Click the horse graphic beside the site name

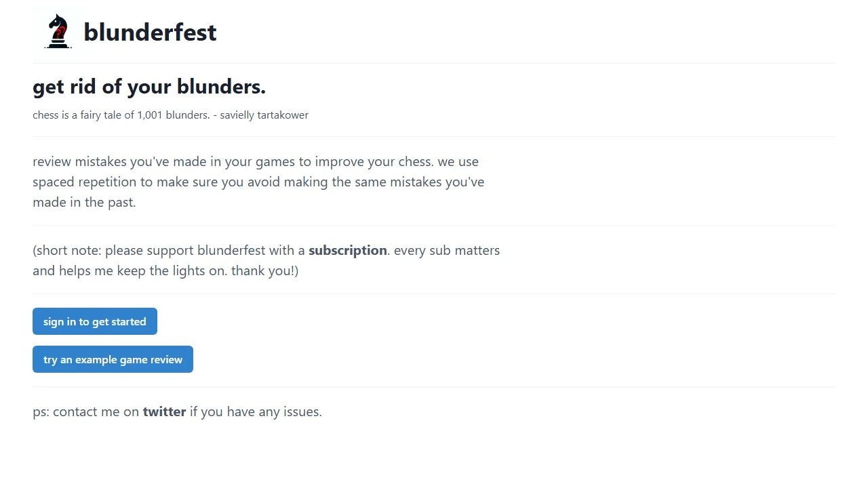coord(58,30)
